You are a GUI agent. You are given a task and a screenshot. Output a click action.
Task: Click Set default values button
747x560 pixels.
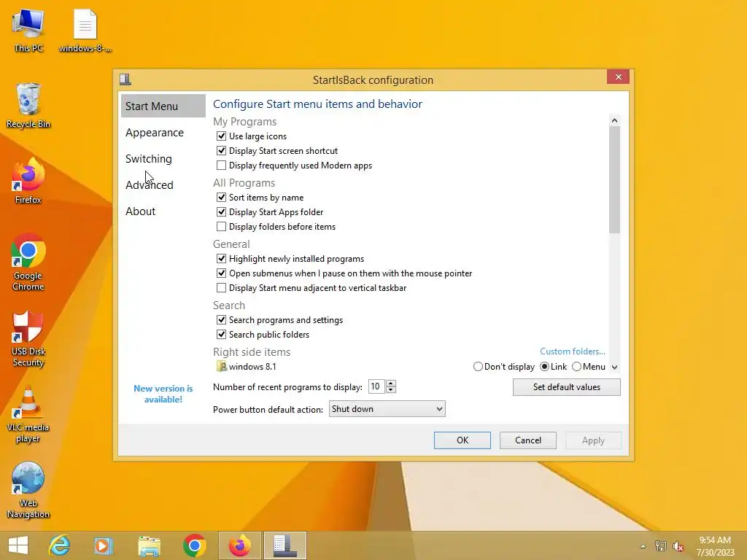pyautogui.click(x=566, y=387)
